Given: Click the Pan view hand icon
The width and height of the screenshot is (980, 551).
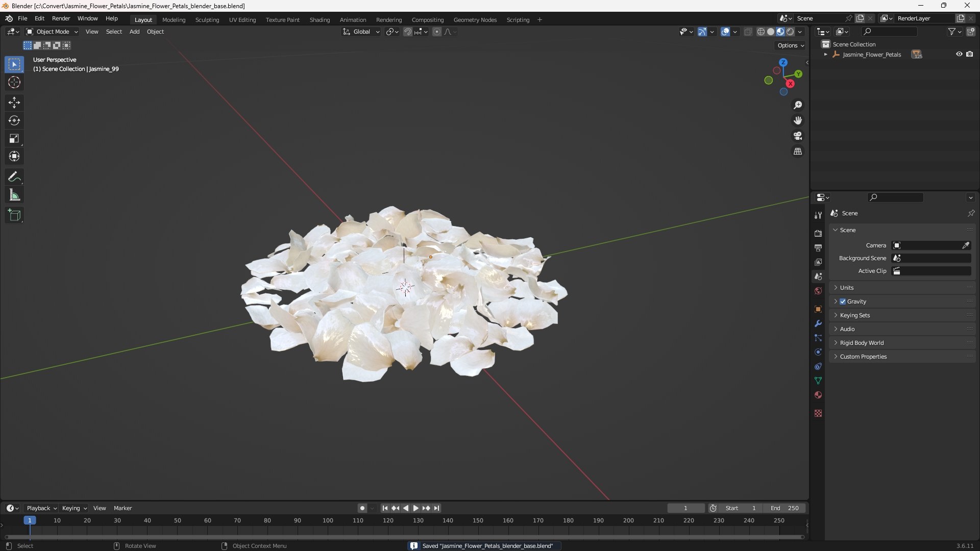Looking at the screenshot, I should point(798,120).
